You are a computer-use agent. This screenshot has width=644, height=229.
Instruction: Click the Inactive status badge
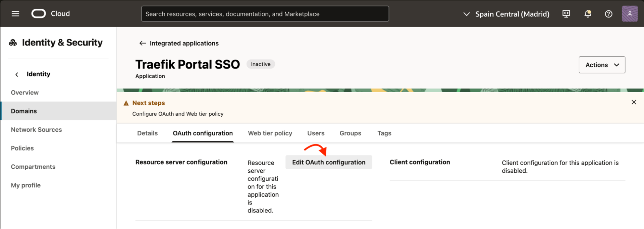(x=261, y=64)
